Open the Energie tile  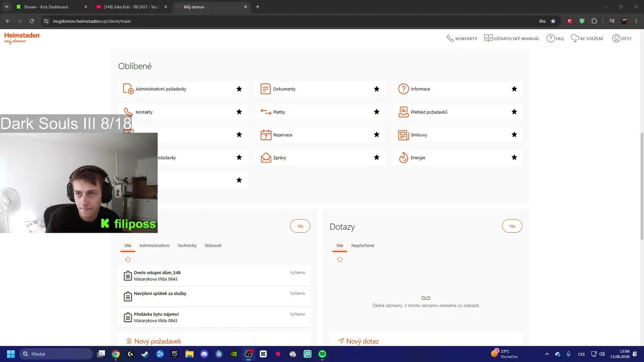tap(458, 158)
